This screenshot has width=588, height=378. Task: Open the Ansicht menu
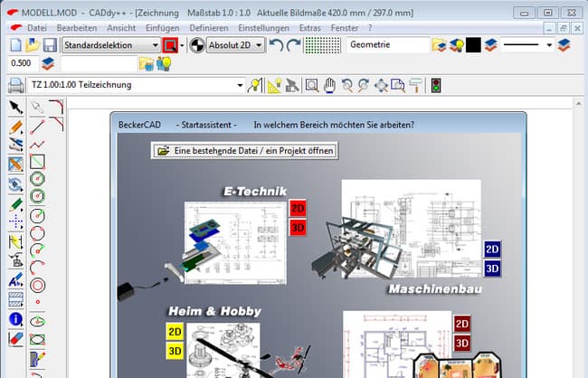click(121, 28)
